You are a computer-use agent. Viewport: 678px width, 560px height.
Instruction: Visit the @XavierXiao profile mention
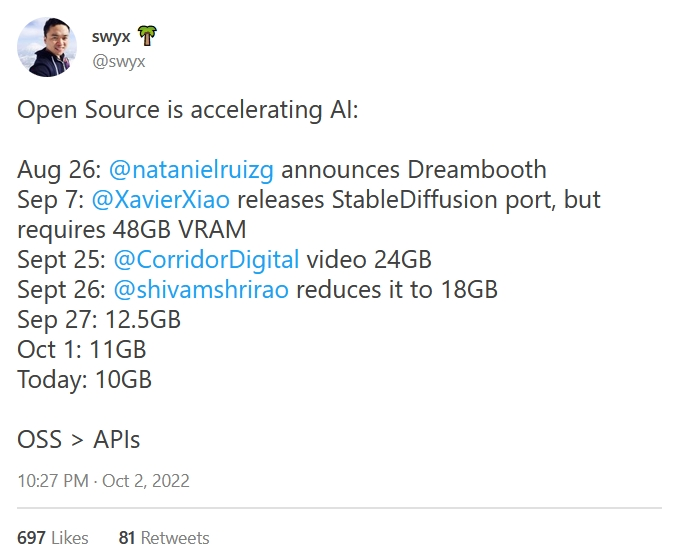coord(161,199)
